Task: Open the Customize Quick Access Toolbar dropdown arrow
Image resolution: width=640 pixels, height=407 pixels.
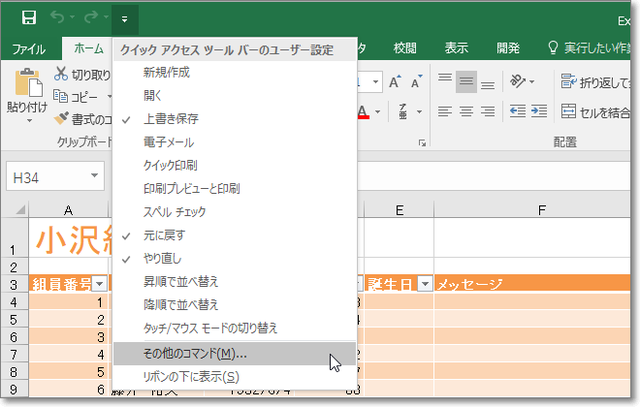Action: coord(125,18)
